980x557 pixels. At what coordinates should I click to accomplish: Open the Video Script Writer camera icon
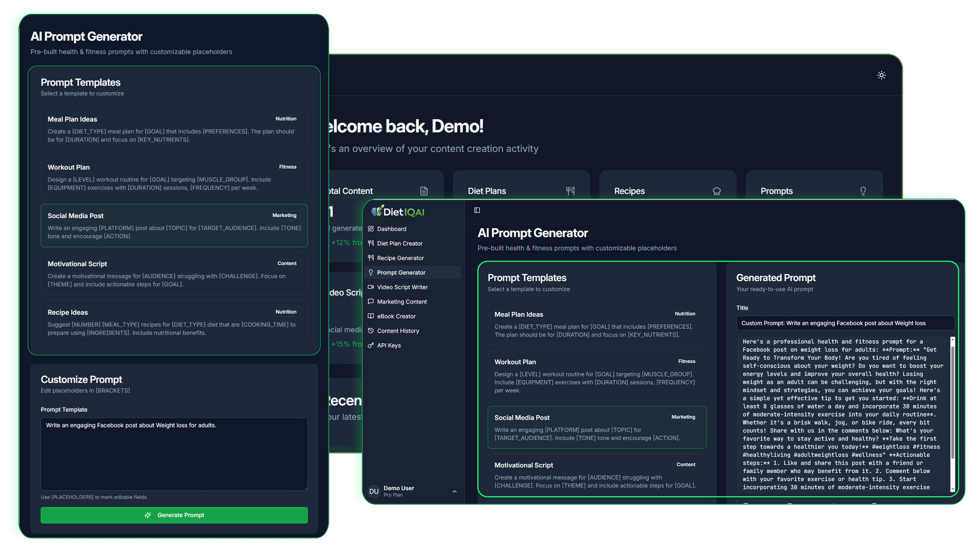click(x=371, y=287)
